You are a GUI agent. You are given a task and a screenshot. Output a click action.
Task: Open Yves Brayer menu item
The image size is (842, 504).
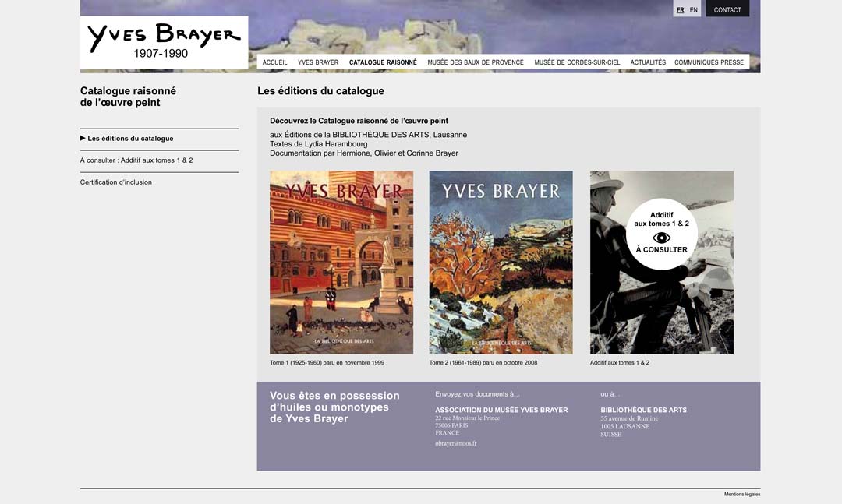(318, 62)
